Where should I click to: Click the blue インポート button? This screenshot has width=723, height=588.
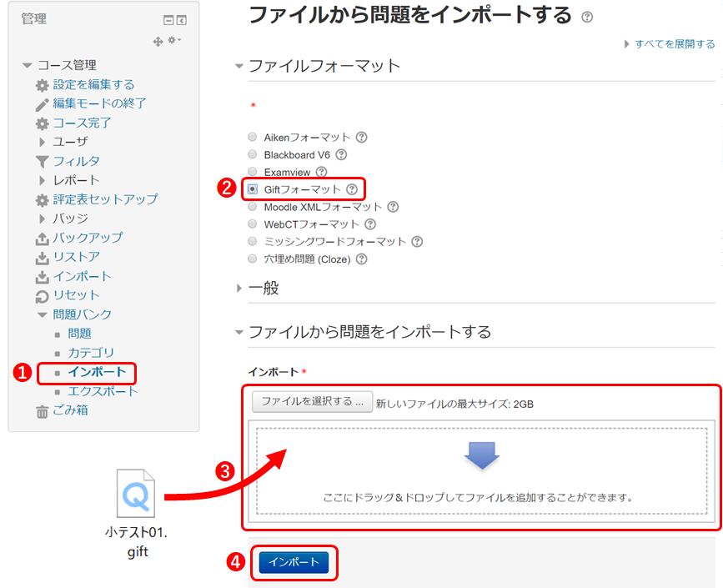click(x=294, y=563)
